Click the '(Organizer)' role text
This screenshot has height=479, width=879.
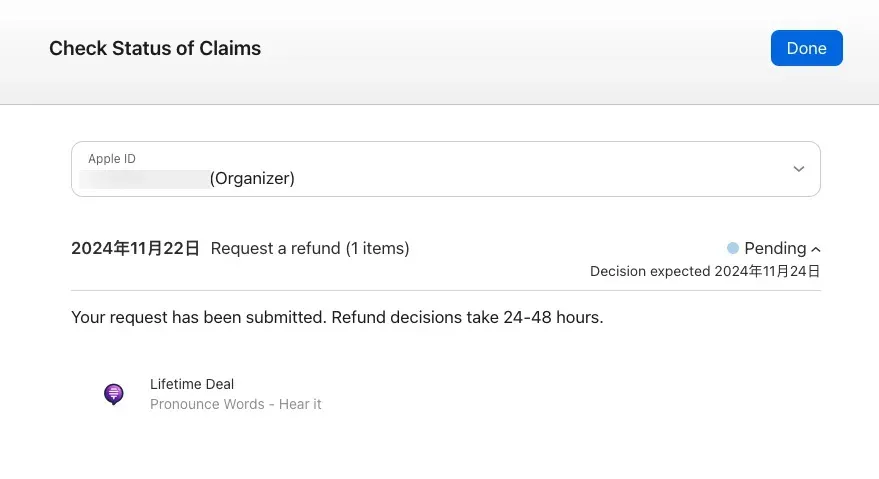pos(252,179)
